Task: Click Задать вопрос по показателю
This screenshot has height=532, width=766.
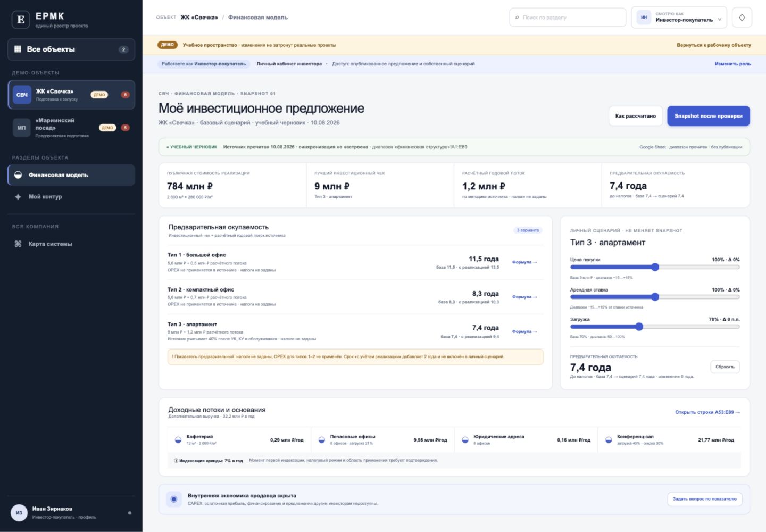Action: click(705, 499)
